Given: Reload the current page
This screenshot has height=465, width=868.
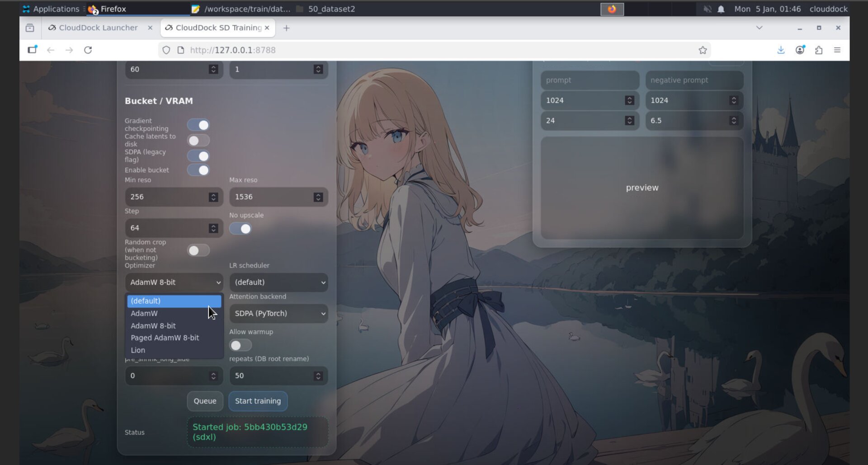Looking at the screenshot, I should tap(88, 50).
